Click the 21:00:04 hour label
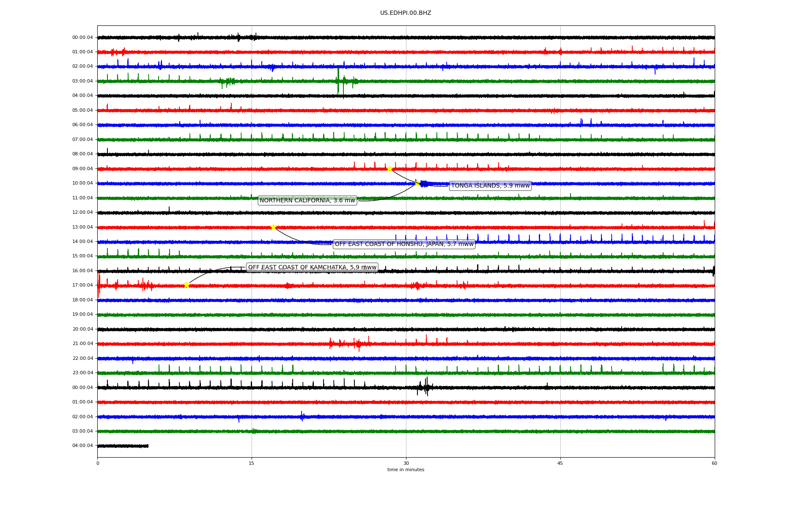 pyautogui.click(x=82, y=344)
